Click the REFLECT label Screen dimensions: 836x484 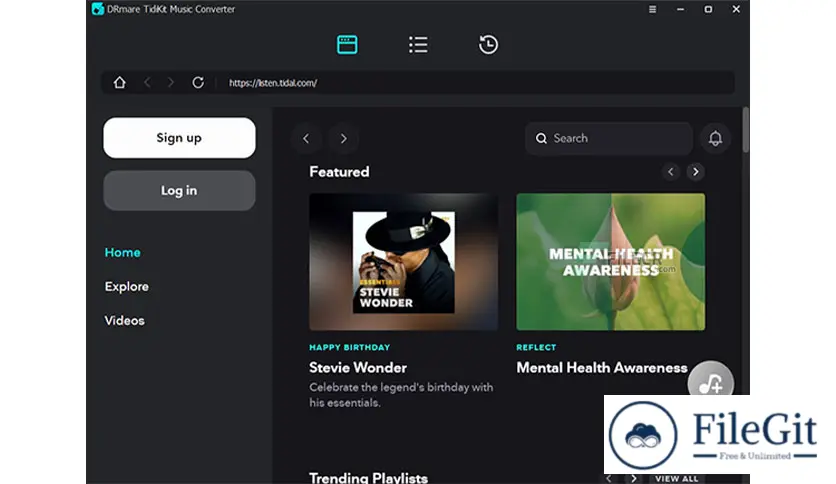coord(536,347)
